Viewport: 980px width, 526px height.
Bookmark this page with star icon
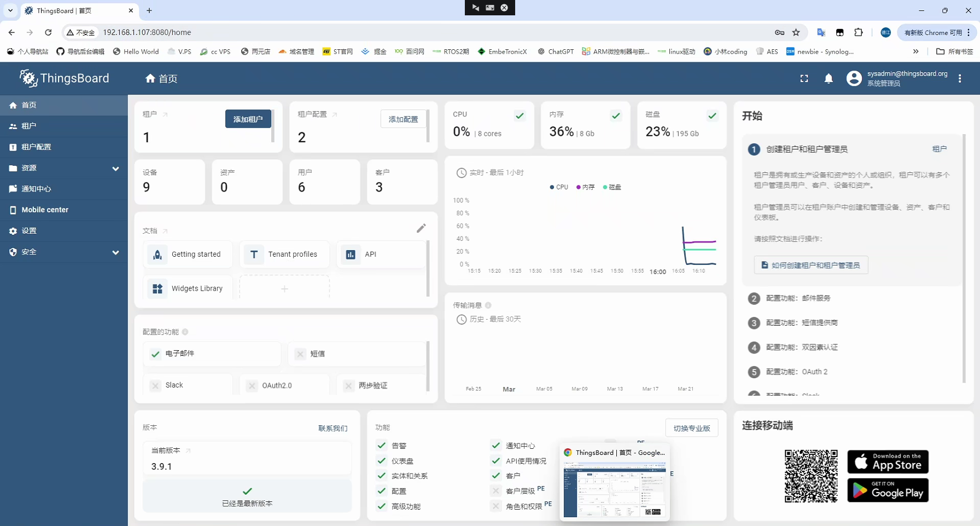click(x=796, y=32)
